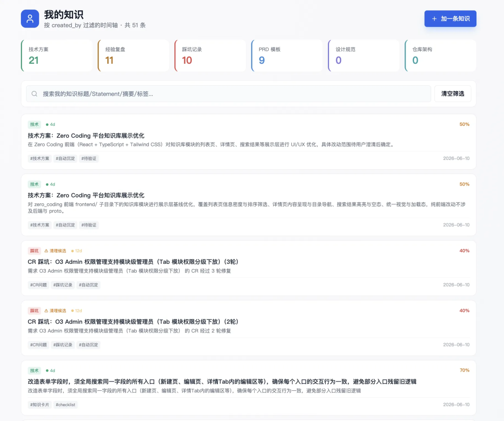Click the count 21 under 技术方案
This screenshot has height=421, width=504.
point(34,60)
